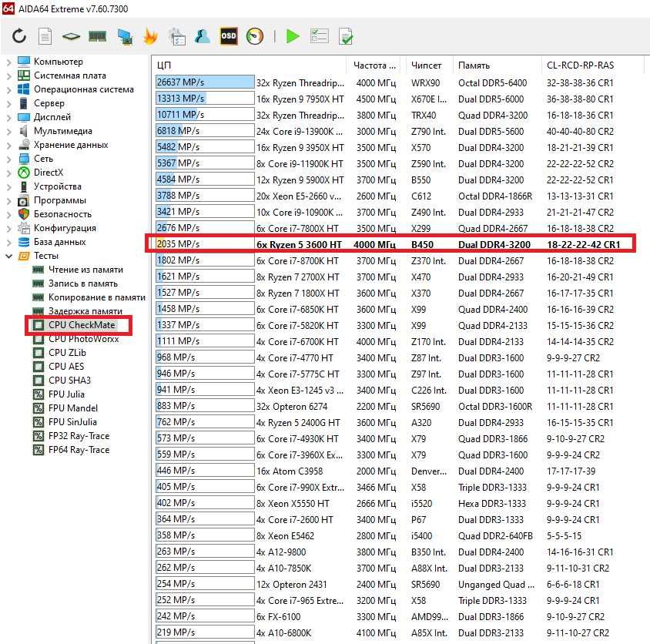Screen dimensions: 650x644
Task: Click the document with green checkmark icon
Action: (345, 36)
